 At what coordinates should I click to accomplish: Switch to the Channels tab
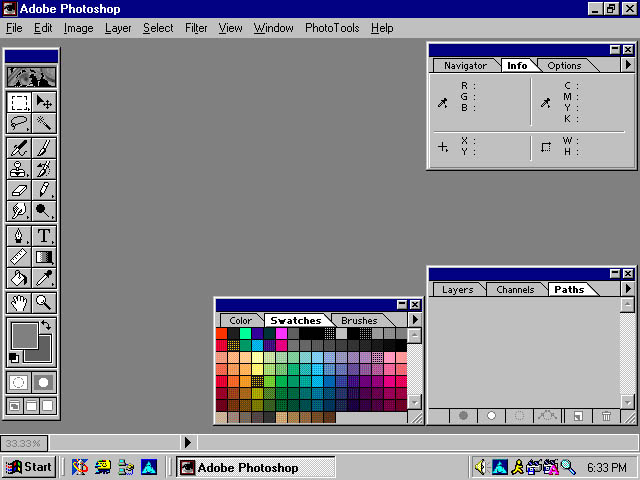click(515, 289)
